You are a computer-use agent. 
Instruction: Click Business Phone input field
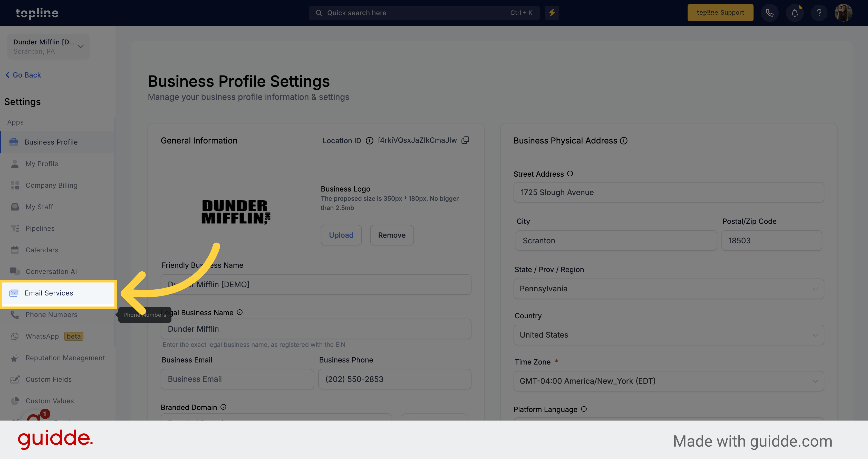click(x=394, y=379)
